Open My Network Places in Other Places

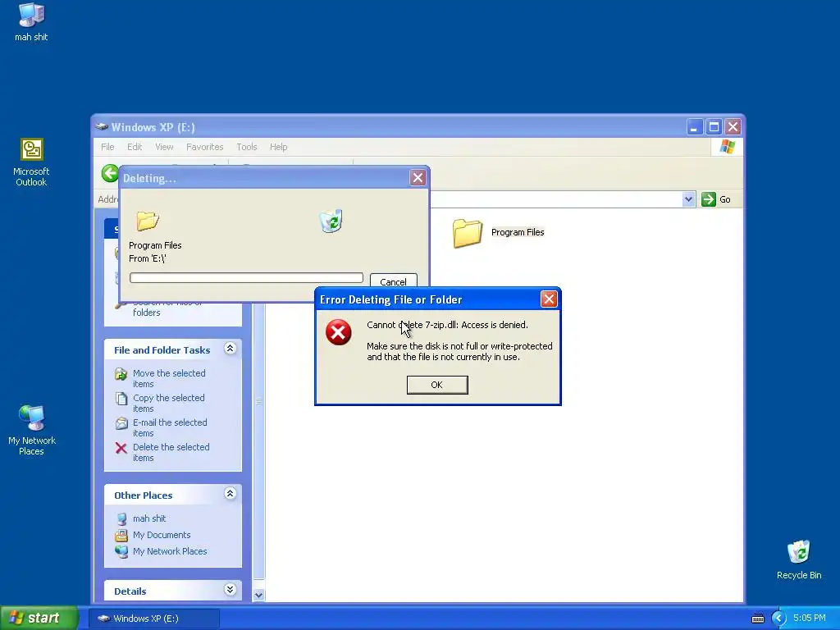(170, 551)
